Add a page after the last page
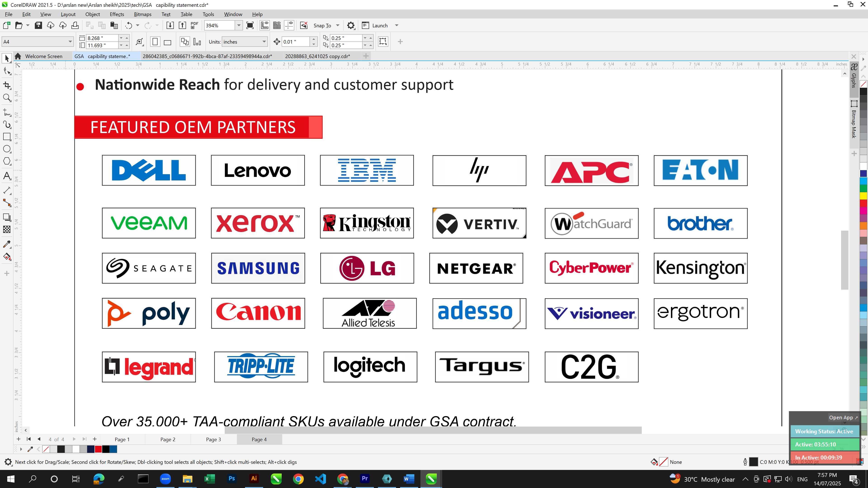Image resolution: width=868 pixels, height=488 pixels. click(95, 439)
